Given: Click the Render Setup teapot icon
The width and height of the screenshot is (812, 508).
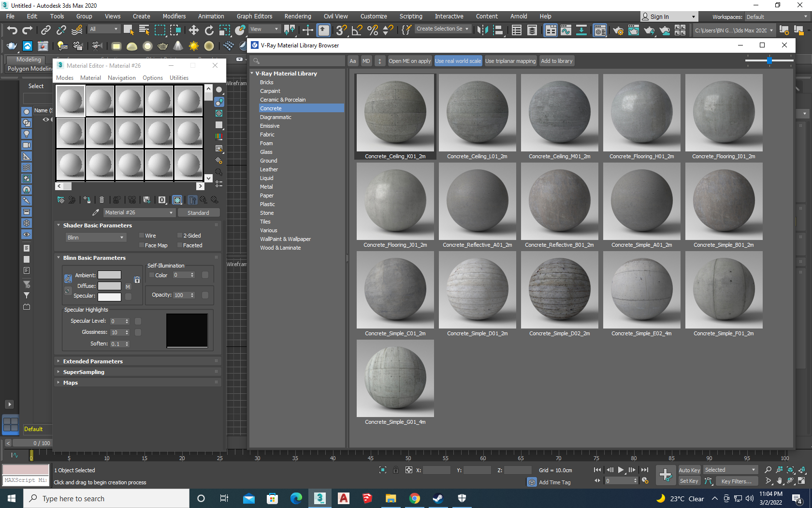Looking at the screenshot, I should (618, 30).
